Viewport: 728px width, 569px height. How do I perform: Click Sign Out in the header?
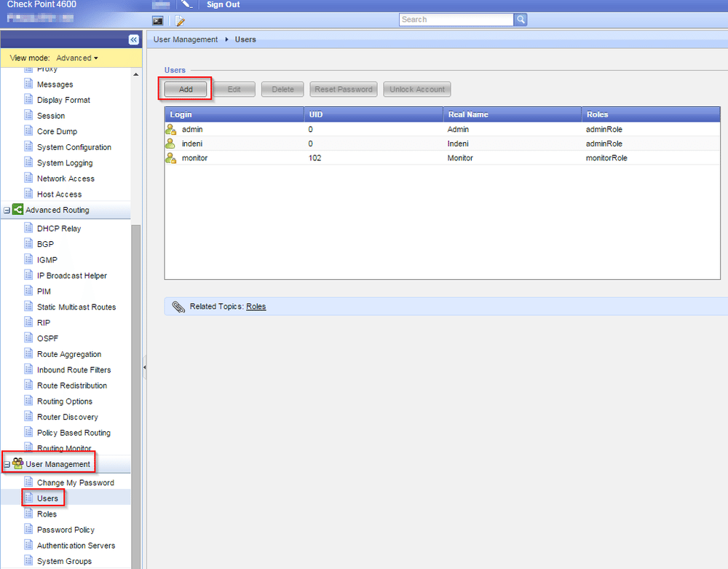(223, 5)
